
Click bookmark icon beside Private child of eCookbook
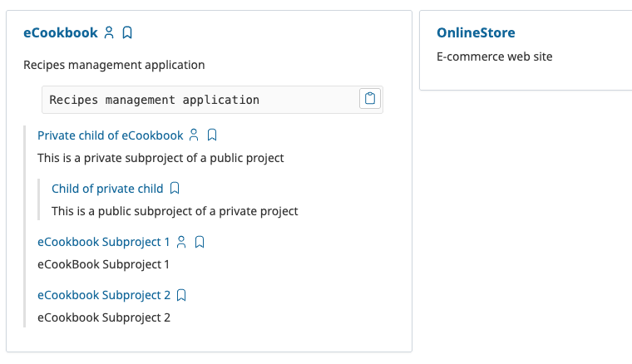click(212, 135)
